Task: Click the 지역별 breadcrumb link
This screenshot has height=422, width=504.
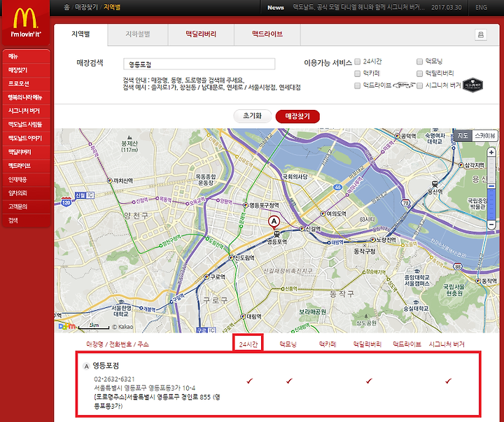Action: [112, 7]
